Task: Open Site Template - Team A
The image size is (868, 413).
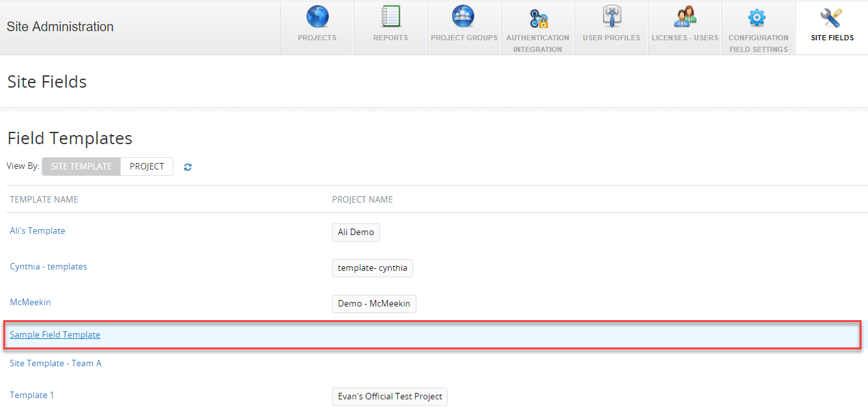Action: 55,363
